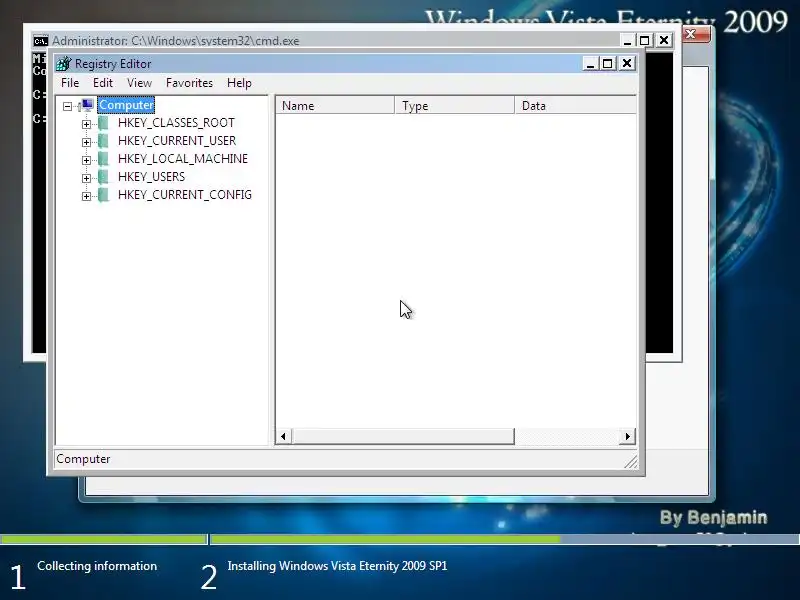Open the Favorites menu in Registry Editor
This screenshot has height=600, width=800.
pyautogui.click(x=189, y=83)
